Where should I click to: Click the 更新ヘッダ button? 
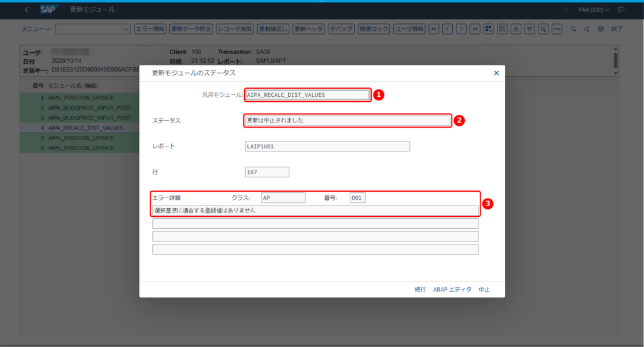[308, 29]
